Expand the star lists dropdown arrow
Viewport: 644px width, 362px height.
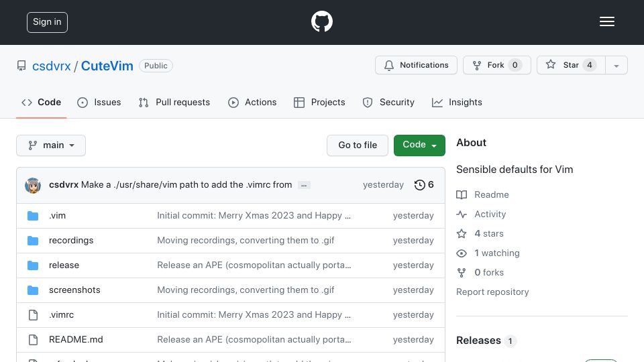(616, 66)
